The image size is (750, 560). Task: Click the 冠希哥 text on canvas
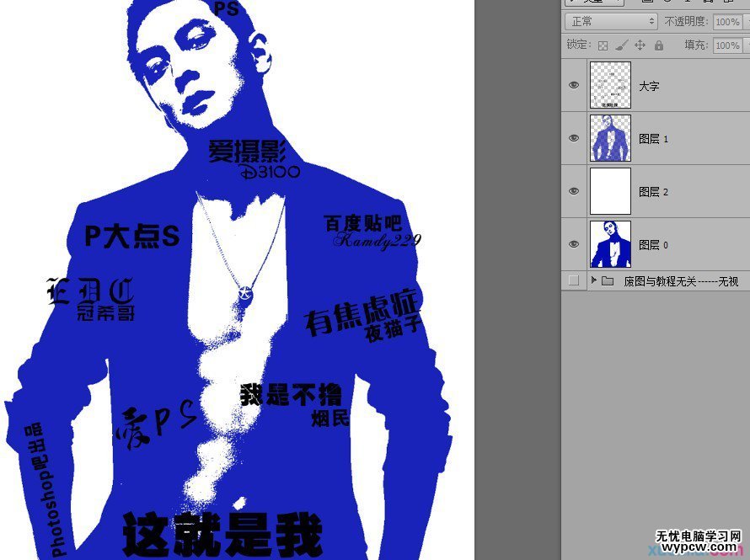click(105, 312)
